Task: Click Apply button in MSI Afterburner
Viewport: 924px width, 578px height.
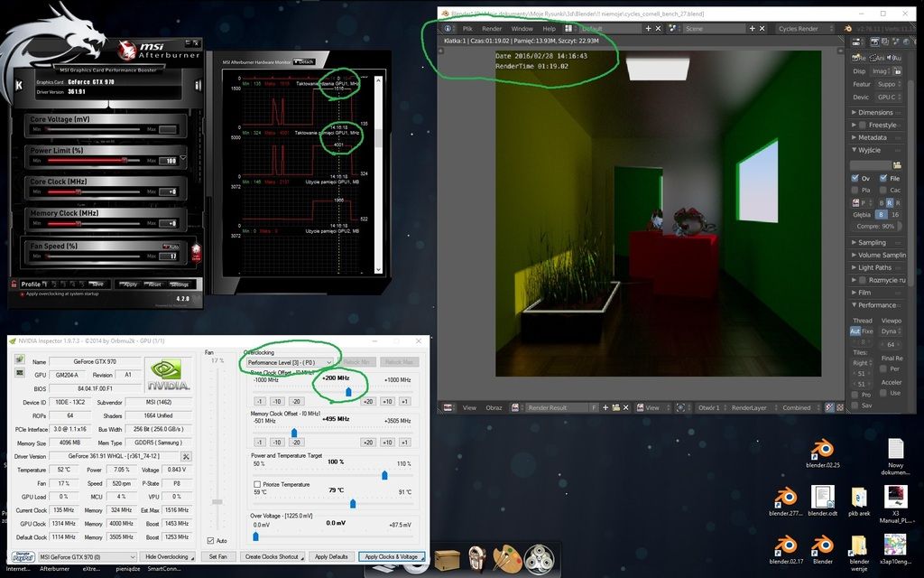Action: click(x=130, y=284)
